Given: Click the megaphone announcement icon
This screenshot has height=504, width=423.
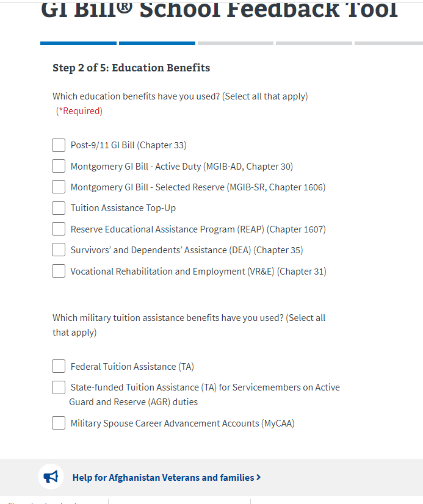Looking at the screenshot, I should pyautogui.click(x=51, y=477).
